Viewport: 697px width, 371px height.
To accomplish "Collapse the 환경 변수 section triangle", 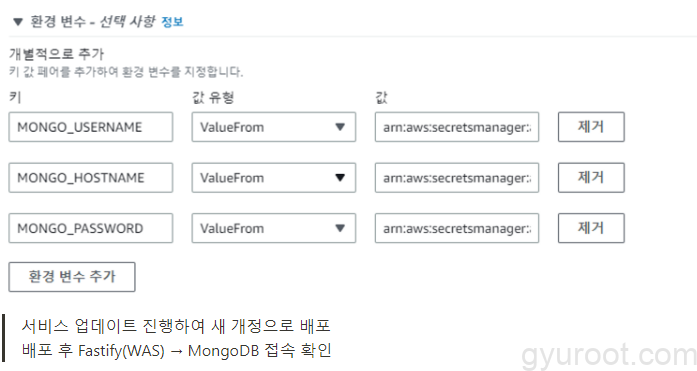I will point(18,22).
